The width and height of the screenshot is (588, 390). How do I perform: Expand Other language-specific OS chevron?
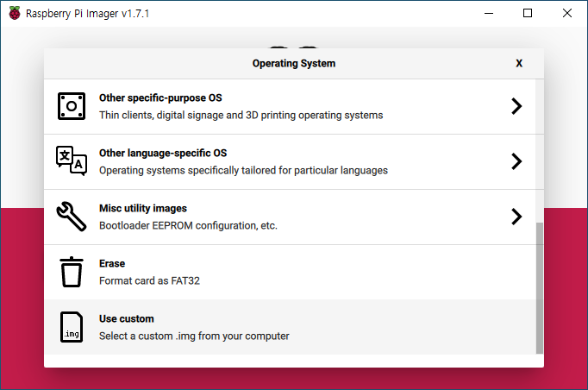(x=516, y=161)
